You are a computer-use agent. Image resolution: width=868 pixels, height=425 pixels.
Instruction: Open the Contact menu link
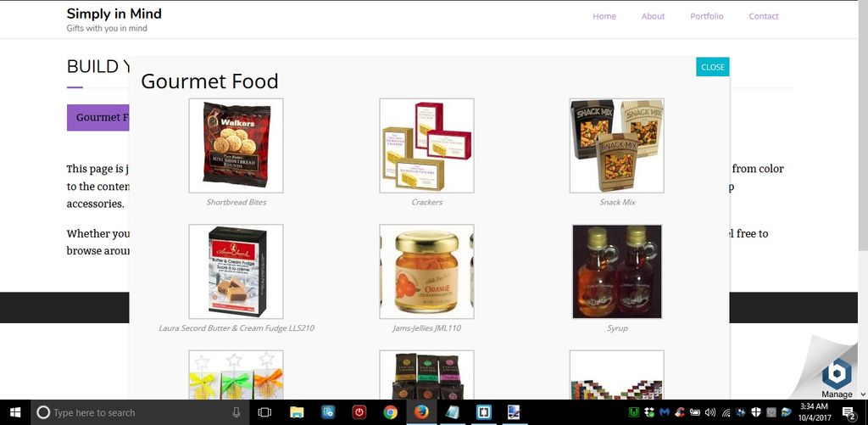tap(764, 16)
